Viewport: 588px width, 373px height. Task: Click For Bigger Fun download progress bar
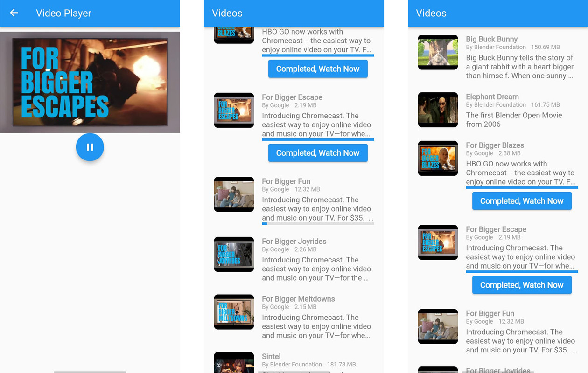[318, 223]
